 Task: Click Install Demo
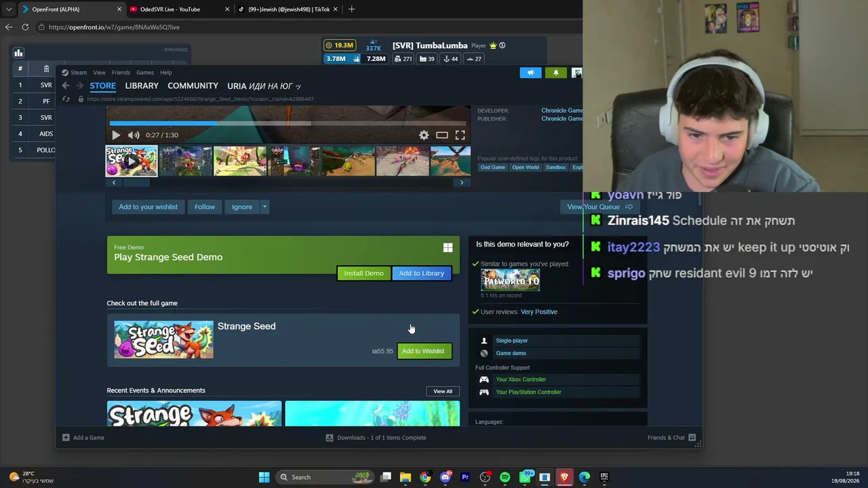[363, 273]
